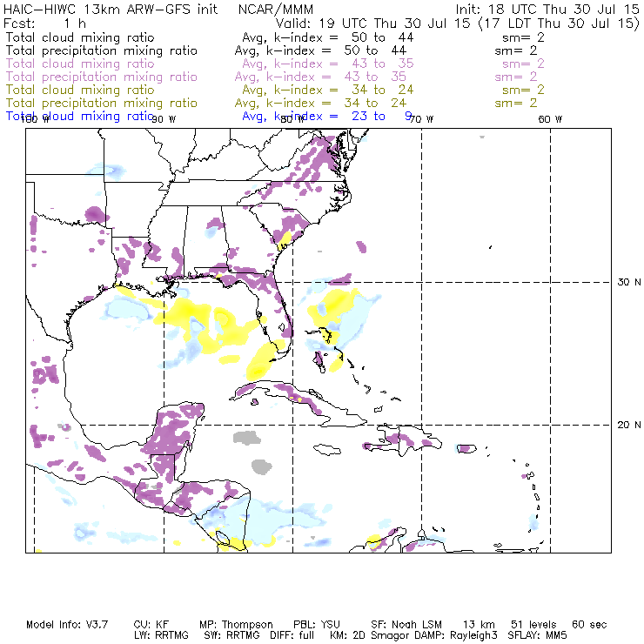Click 'sm= 2' in the black cloud mixing row

tap(523, 37)
